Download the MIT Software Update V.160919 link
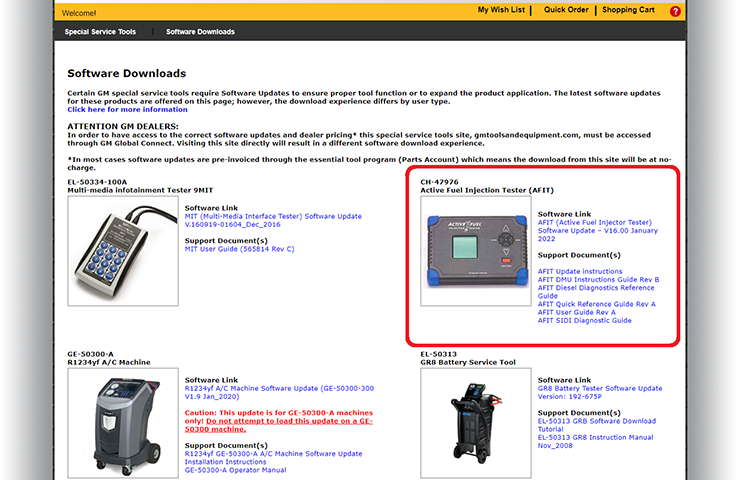740x480 pixels. [x=273, y=220]
